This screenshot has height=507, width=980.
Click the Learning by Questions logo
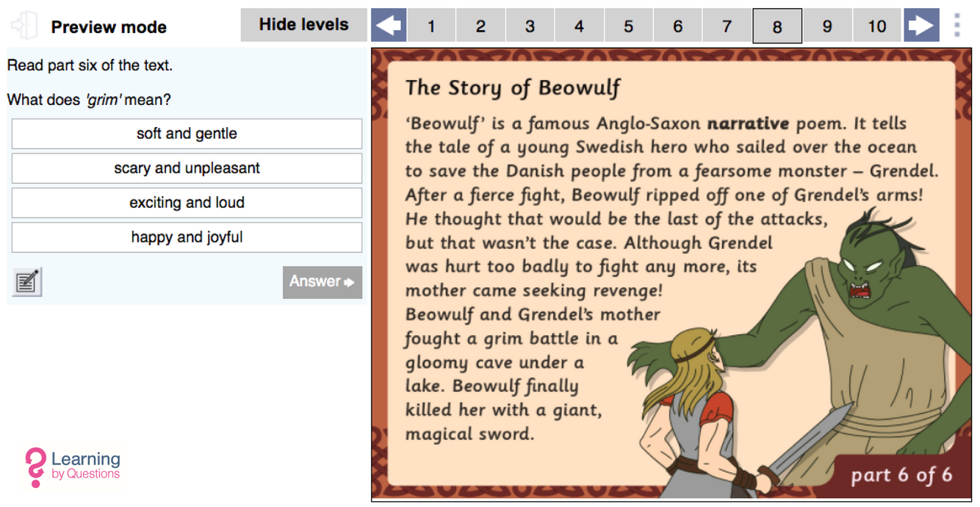point(73,467)
